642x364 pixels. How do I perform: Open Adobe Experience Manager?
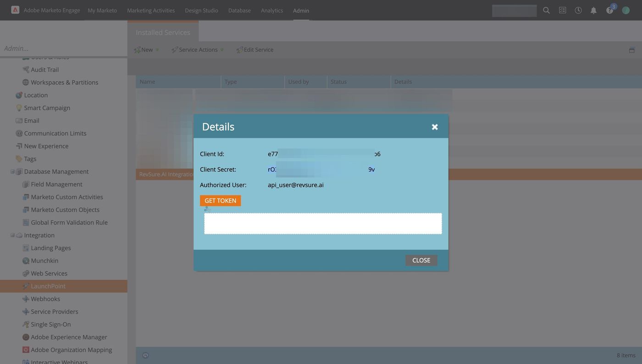coord(69,337)
